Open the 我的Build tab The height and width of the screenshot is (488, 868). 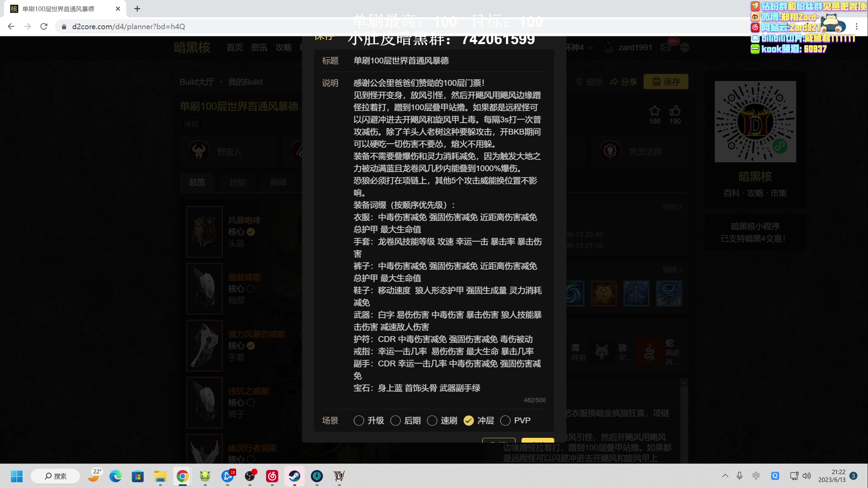pos(245,82)
